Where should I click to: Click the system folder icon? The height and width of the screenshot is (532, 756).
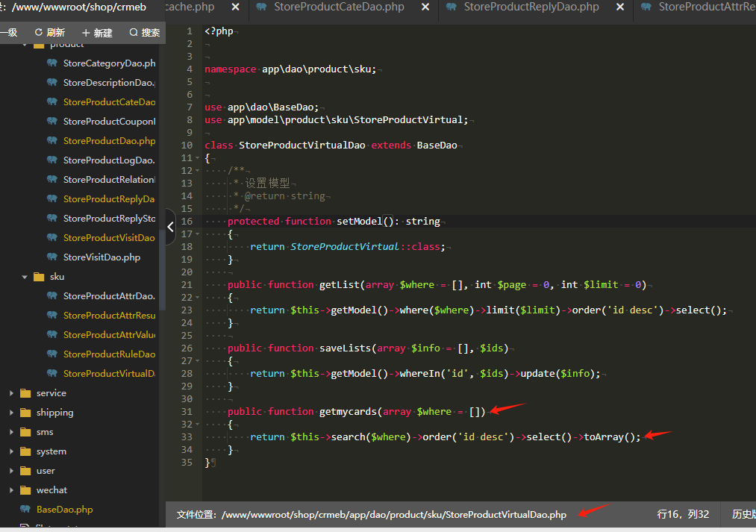(25, 451)
